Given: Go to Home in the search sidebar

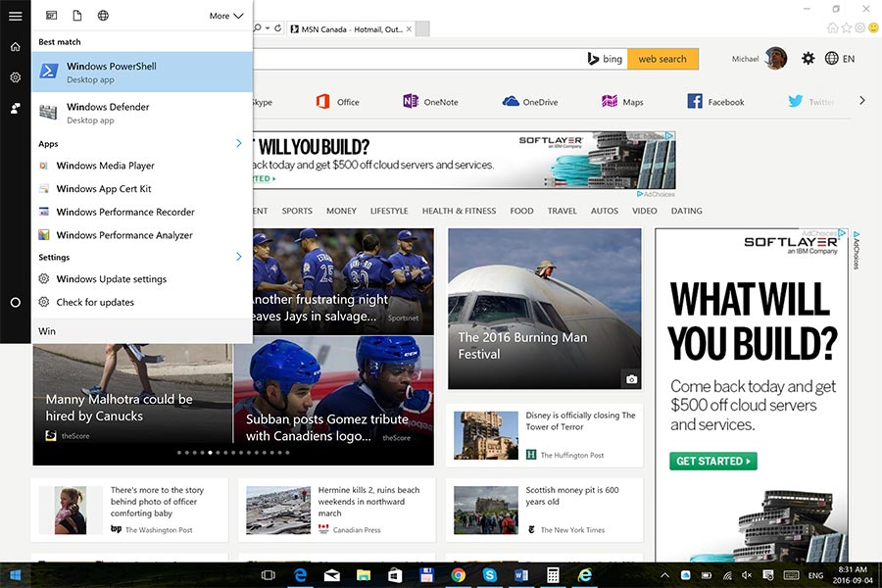Looking at the screenshot, I should [15, 47].
